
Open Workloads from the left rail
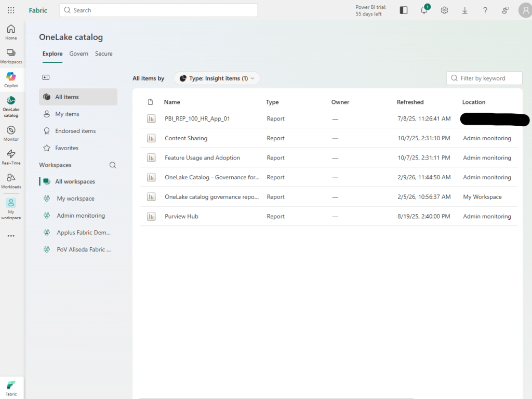pos(11,180)
